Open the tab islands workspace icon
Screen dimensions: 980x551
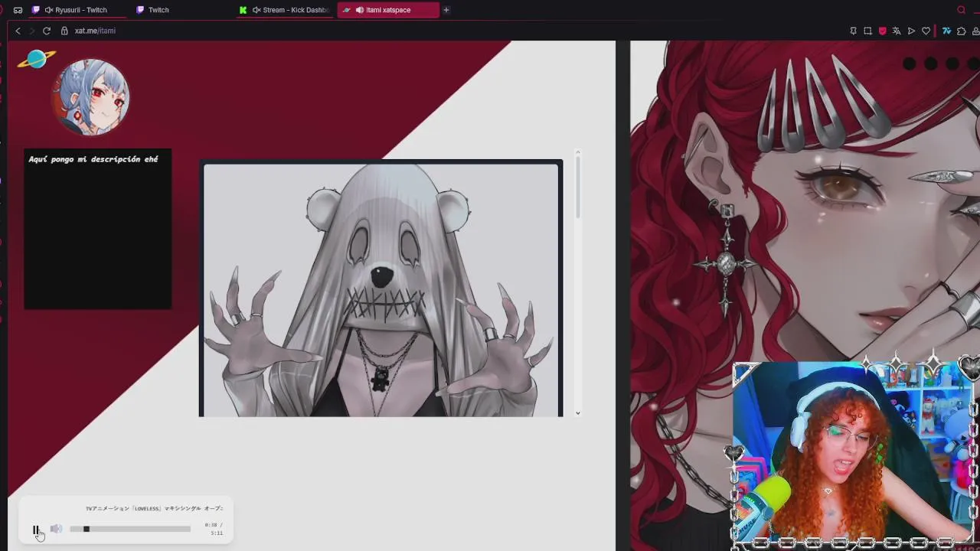18,10
